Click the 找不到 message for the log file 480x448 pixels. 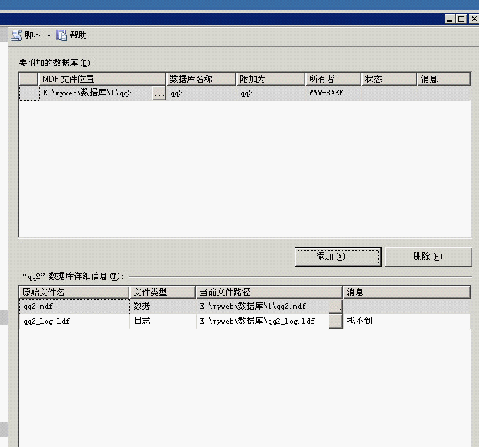pos(360,322)
